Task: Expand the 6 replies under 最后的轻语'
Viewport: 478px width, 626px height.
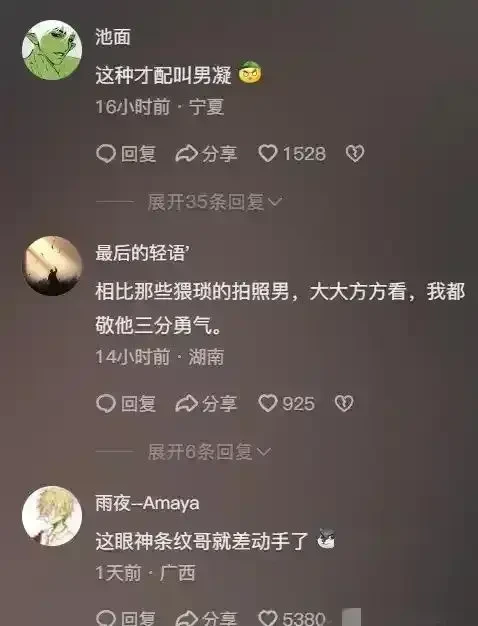Action: point(209,452)
